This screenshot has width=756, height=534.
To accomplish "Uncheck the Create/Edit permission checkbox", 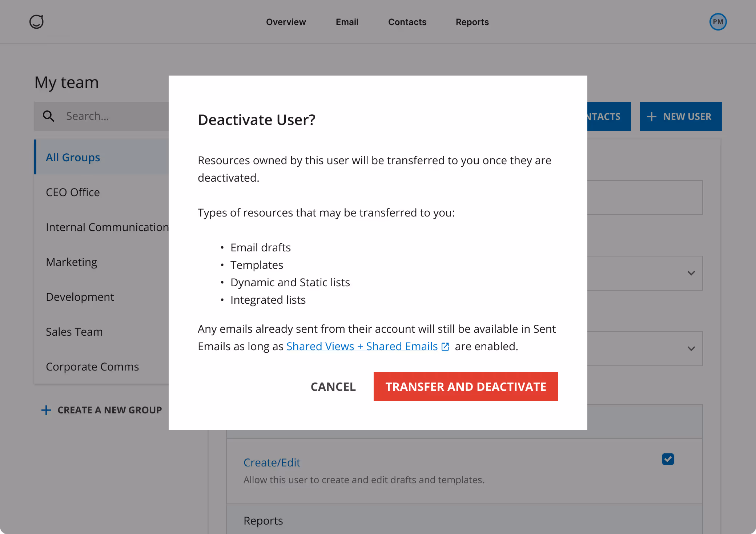I will (668, 459).
